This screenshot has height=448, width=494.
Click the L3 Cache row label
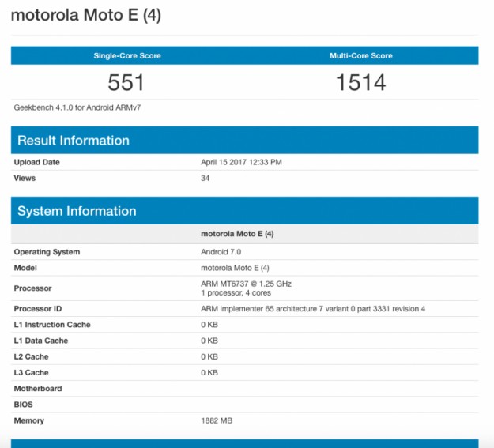(31, 372)
